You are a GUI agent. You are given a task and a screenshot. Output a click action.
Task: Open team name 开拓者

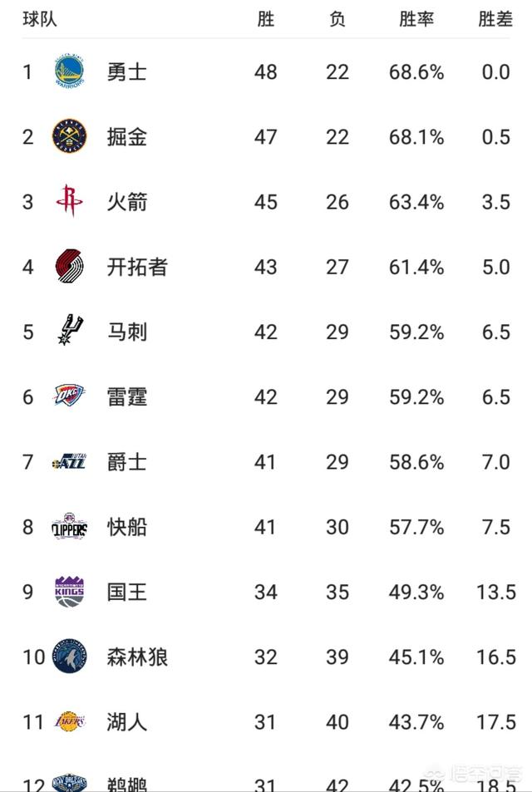(137, 267)
